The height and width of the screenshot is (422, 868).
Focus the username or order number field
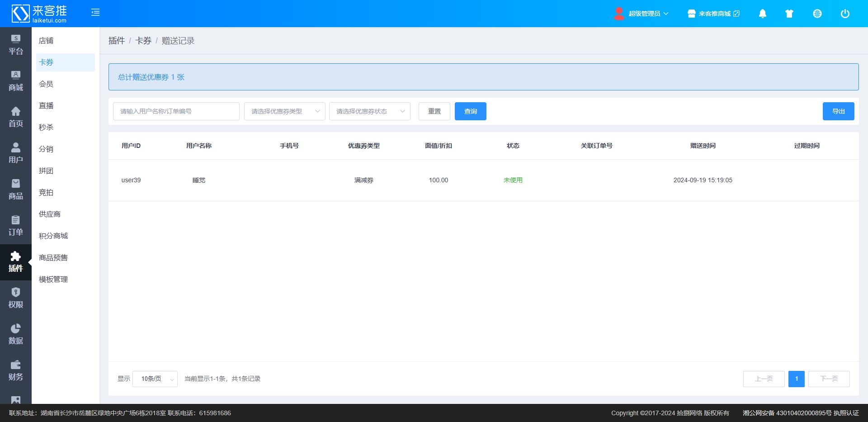pos(176,111)
